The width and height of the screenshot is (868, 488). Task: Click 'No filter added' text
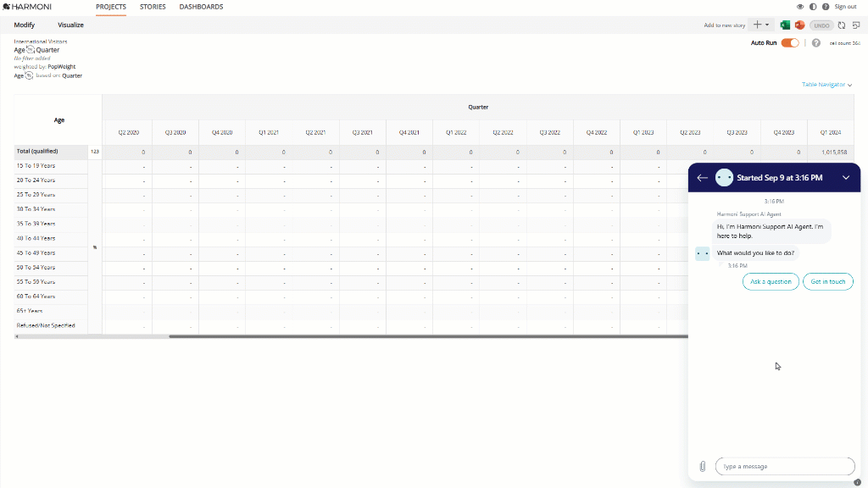[x=32, y=58]
